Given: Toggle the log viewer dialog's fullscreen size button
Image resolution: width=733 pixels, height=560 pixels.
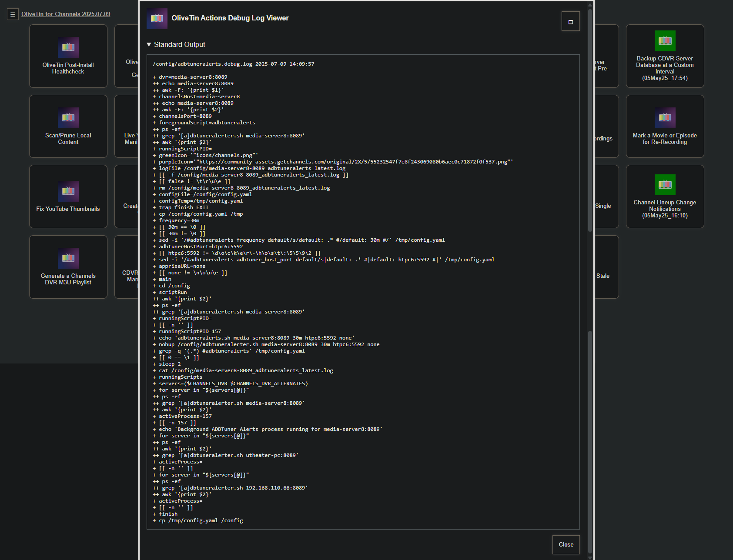Looking at the screenshot, I should (x=570, y=21).
